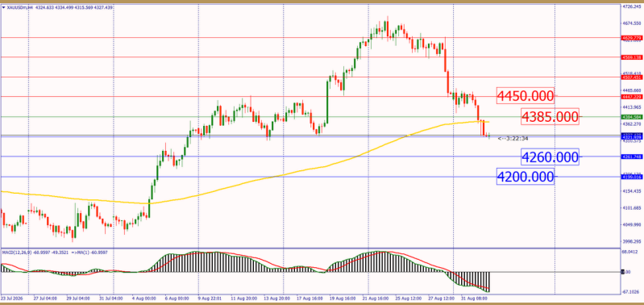Screen dimensions: 644x305
Task: Click the 4465.660 price scale value
Action: coord(632,90)
